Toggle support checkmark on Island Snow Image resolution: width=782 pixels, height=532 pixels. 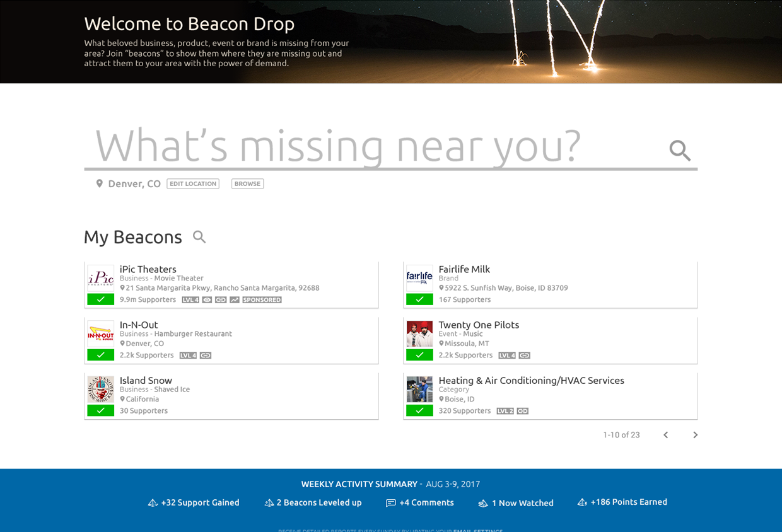(x=100, y=410)
